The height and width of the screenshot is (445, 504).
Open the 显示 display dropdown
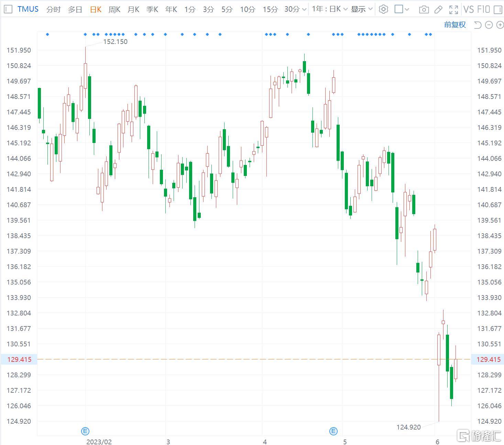[362, 9]
